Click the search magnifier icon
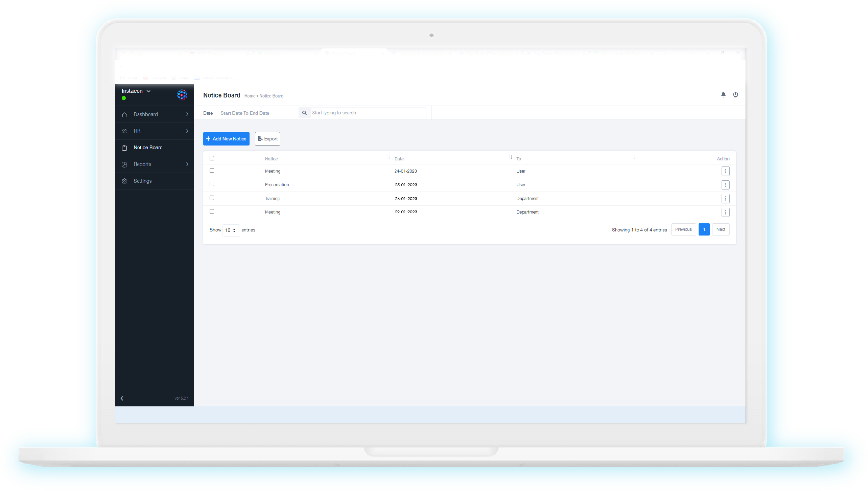Viewport: 868px width, 491px height. click(x=304, y=113)
